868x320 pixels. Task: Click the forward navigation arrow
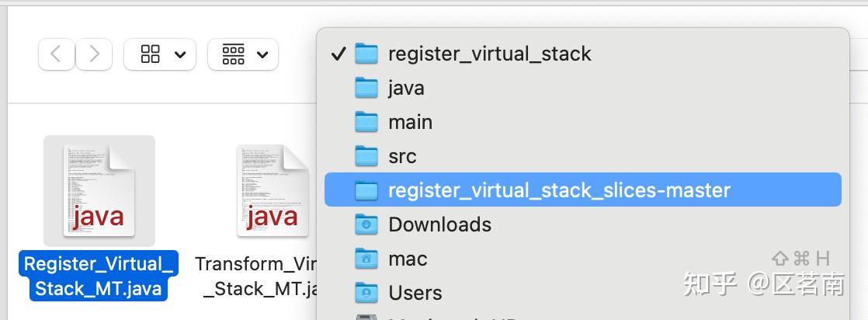94,54
